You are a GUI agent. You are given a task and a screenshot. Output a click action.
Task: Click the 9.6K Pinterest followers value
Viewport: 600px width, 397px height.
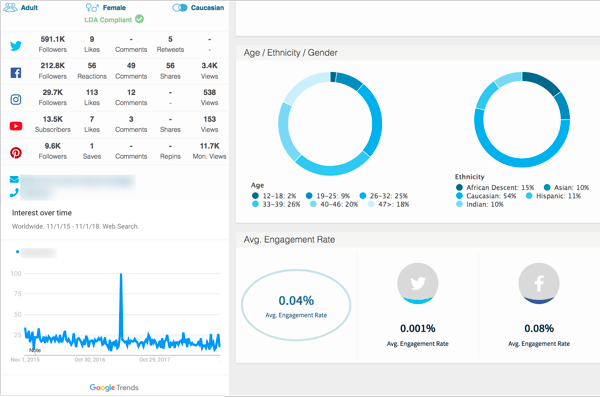click(x=53, y=146)
